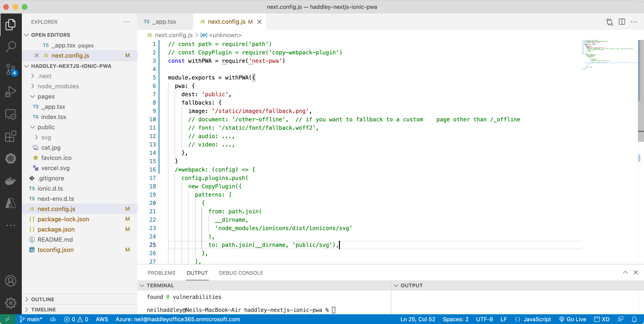Open the notifications bell in status bar
The width and height of the screenshot is (644, 324).
click(634, 319)
